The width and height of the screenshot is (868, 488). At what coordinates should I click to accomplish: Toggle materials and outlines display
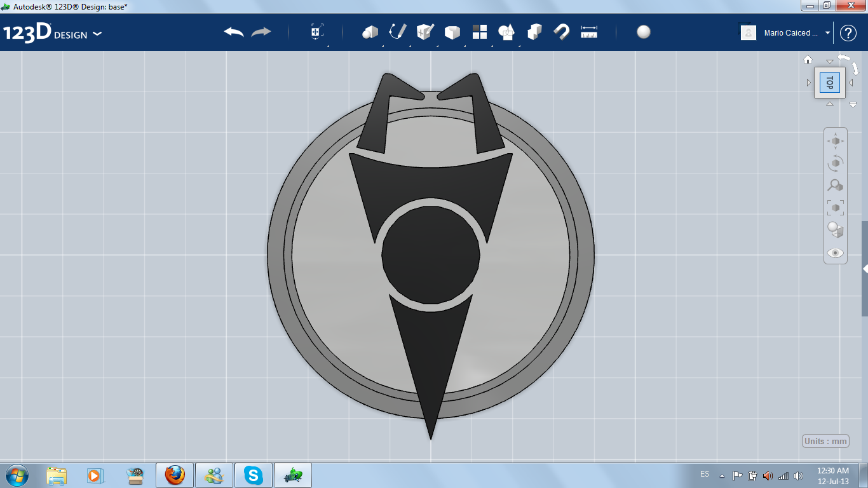pos(836,230)
